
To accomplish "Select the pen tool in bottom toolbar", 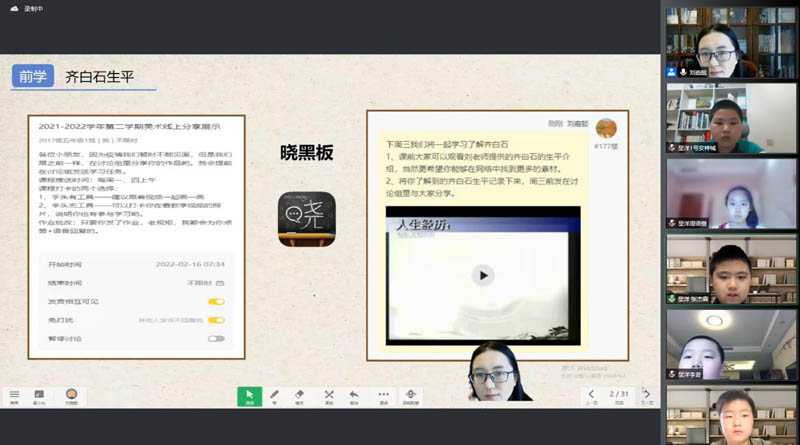I will pos(275,396).
